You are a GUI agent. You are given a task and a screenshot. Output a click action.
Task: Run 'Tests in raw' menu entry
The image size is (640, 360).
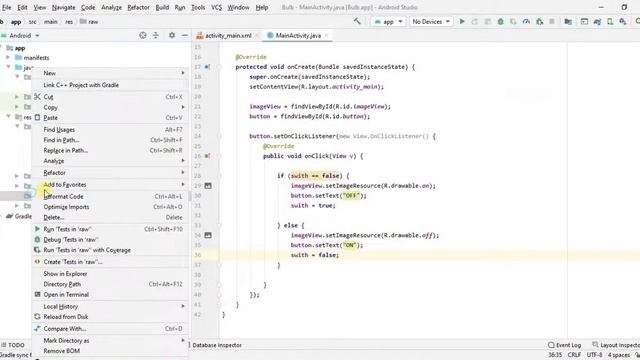[110, 229]
